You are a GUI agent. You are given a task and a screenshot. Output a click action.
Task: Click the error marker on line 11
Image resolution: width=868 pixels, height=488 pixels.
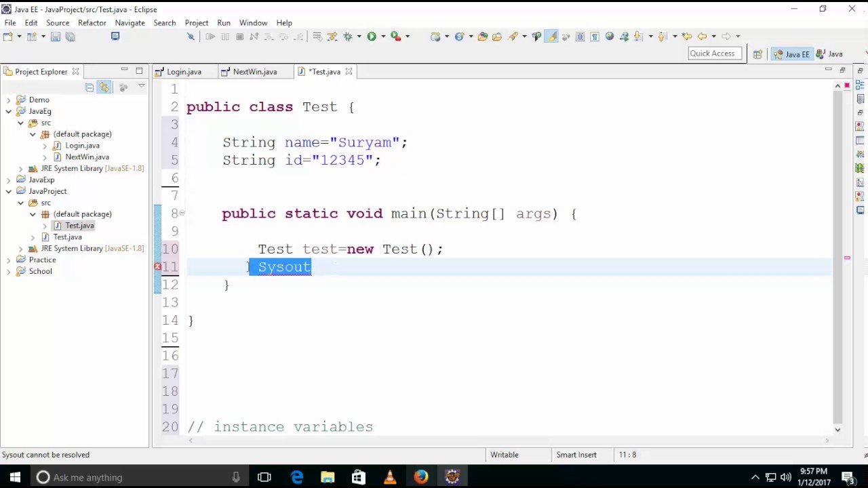(x=157, y=267)
